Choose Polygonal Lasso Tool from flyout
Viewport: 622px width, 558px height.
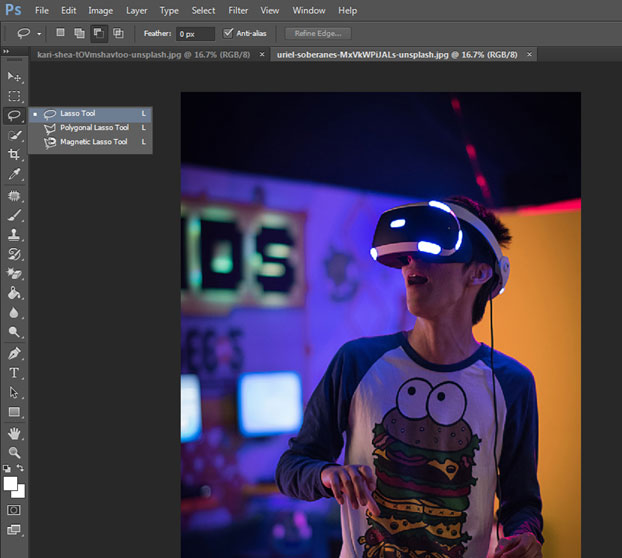click(93, 128)
